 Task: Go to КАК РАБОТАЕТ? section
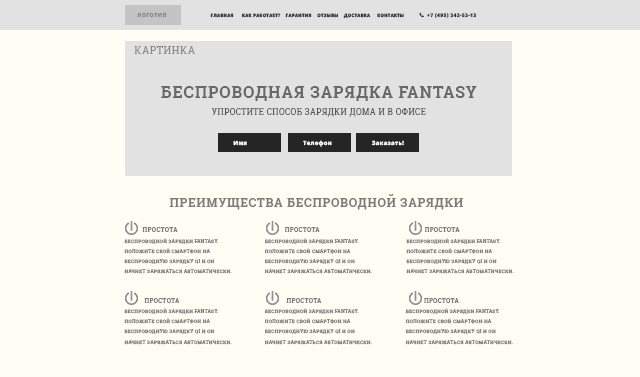coord(261,16)
